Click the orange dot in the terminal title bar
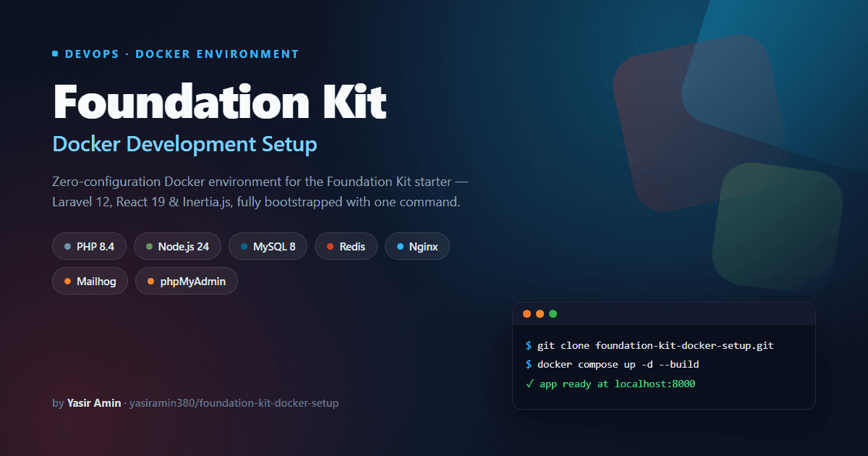 click(540, 314)
